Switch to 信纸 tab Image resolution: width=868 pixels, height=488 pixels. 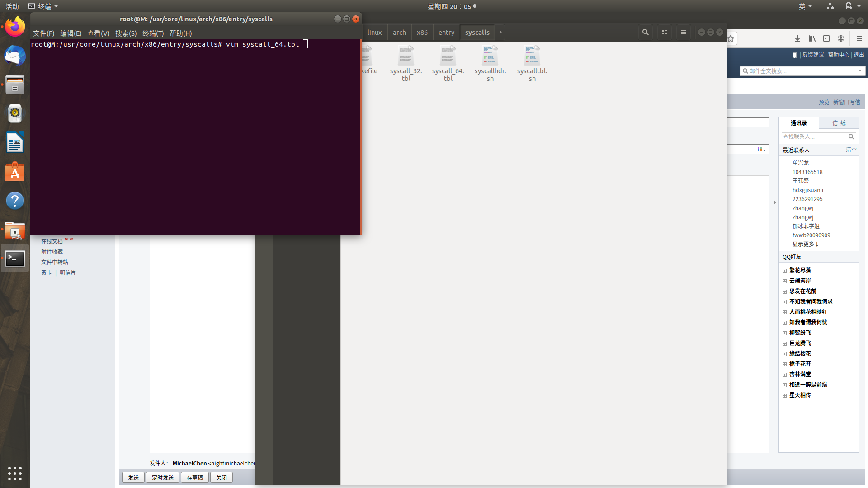click(x=839, y=123)
